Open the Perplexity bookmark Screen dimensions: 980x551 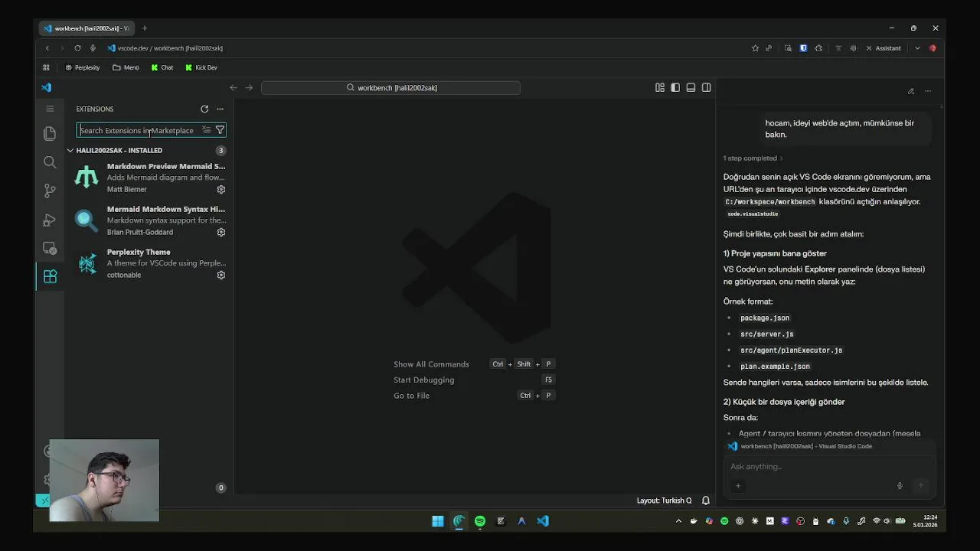click(x=82, y=67)
